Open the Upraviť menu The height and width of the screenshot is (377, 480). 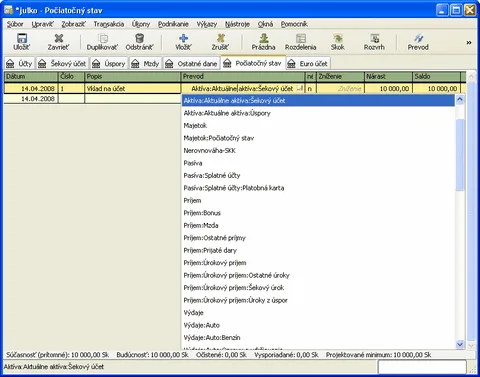(42, 24)
